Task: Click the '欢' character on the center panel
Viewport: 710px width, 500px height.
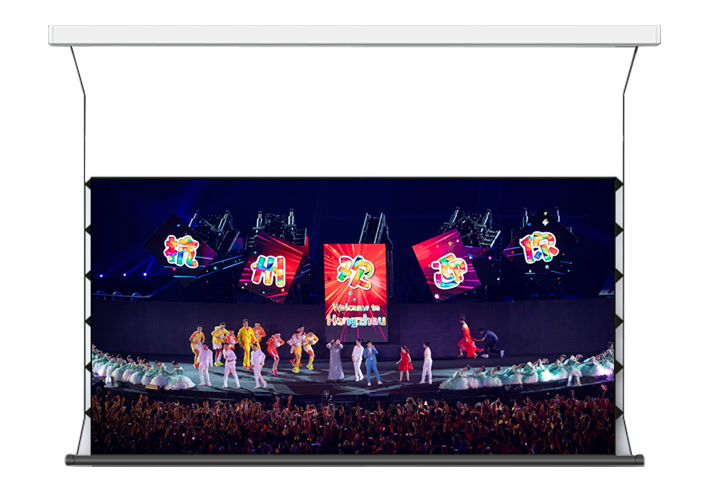Action: 355,272
